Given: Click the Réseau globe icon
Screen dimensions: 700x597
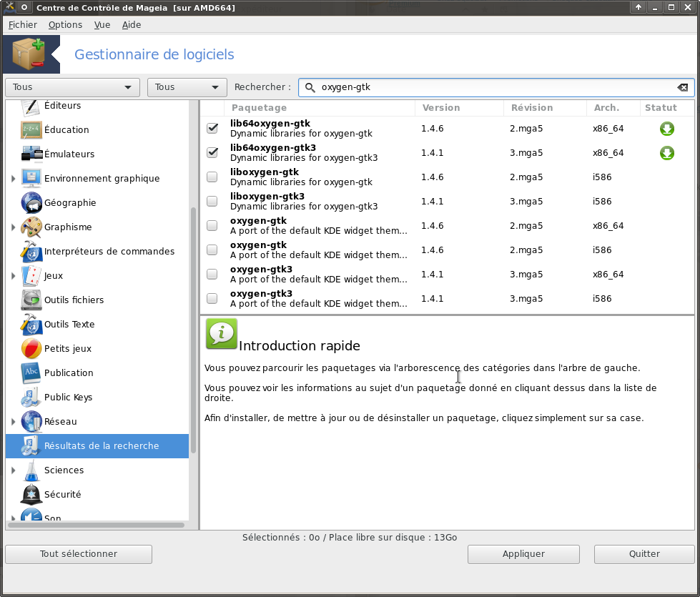Looking at the screenshot, I should tap(31, 422).
